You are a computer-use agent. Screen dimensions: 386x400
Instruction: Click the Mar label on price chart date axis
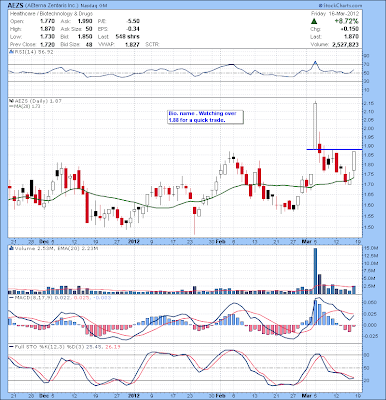(x=306, y=241)
